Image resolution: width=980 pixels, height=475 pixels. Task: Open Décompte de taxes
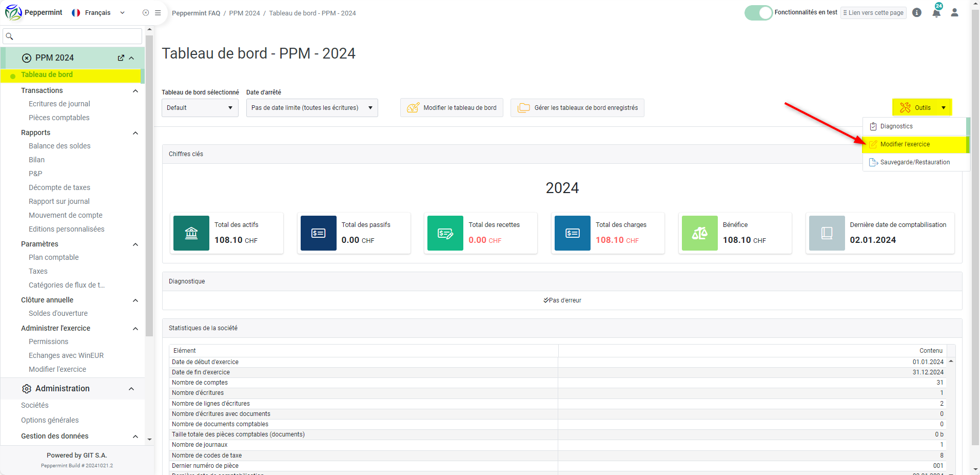click(60, 187)
